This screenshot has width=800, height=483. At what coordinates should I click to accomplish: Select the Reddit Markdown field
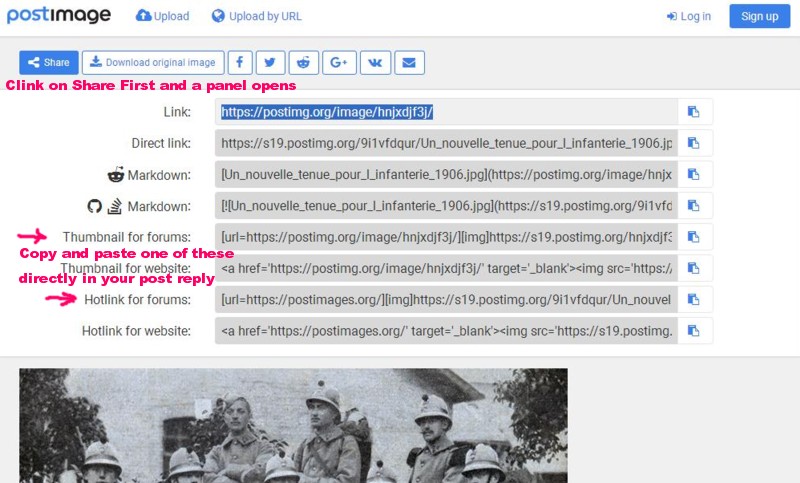[x=446, y=174]
